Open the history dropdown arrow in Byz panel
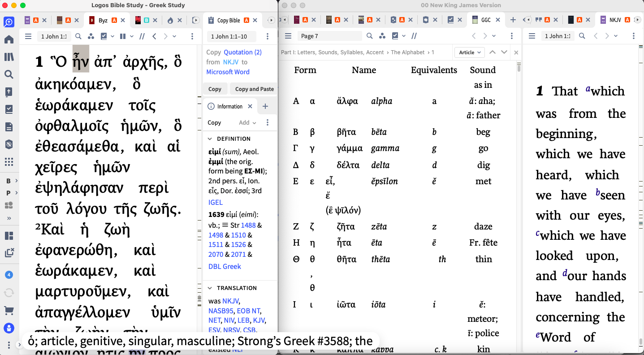 pos(174,36)
